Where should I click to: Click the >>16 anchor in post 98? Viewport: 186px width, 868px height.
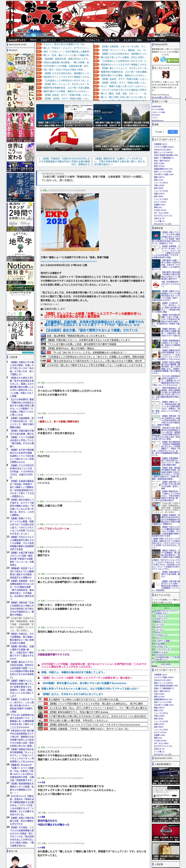point(41,782)
